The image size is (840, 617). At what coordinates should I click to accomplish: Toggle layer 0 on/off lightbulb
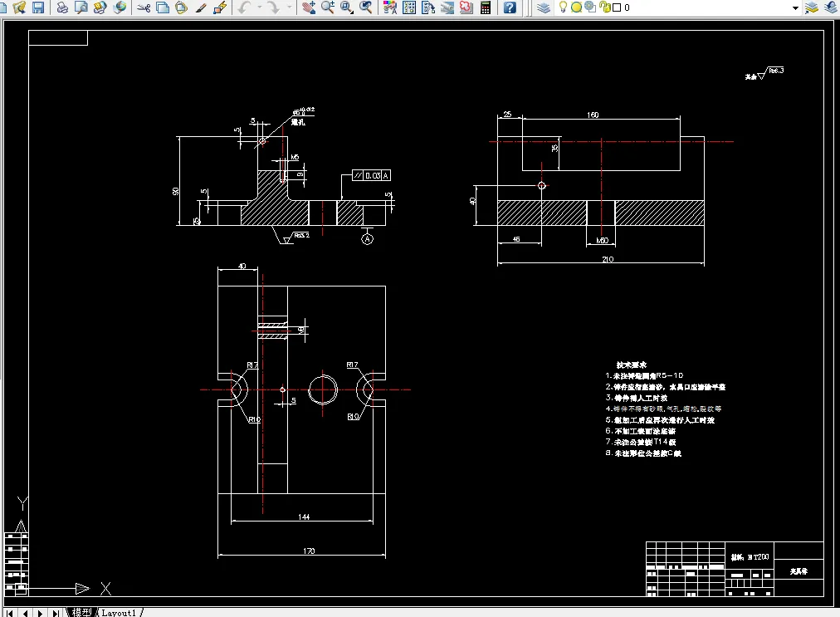tap(563, 7)
